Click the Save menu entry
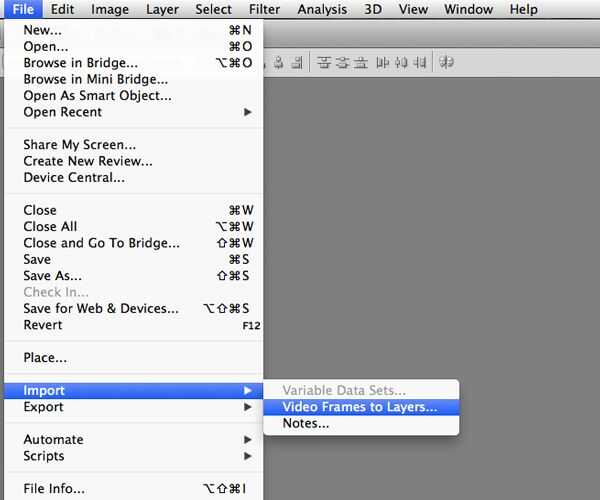Image resolution: width=600 pixels, height=500 pixels. (x=134, y=259)
